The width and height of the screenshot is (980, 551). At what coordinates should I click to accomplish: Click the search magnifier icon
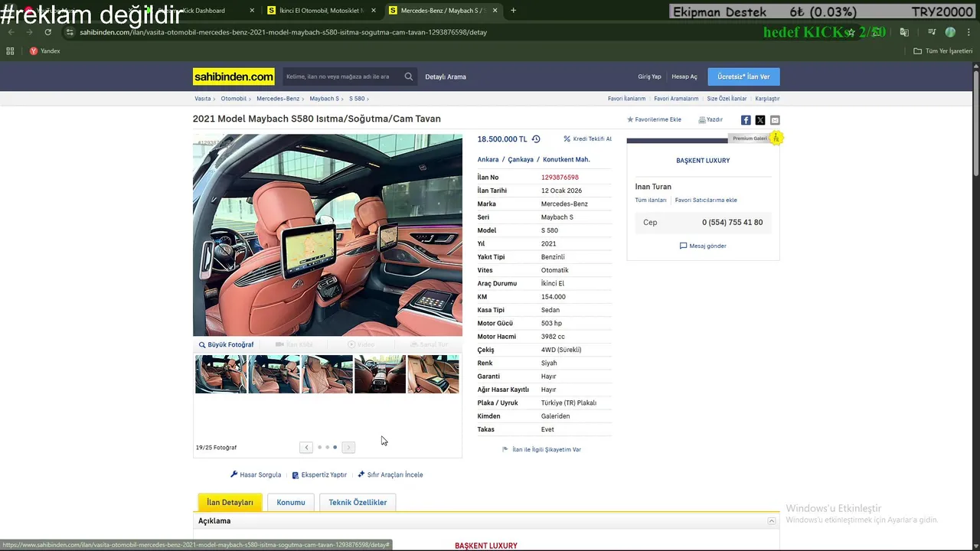click(409, 77)
